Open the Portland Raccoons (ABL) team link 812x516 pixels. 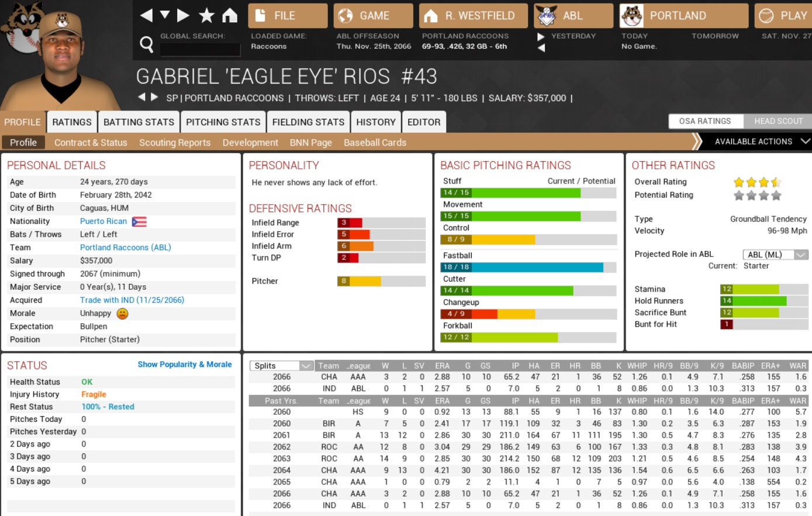click(x=126, y=247)
